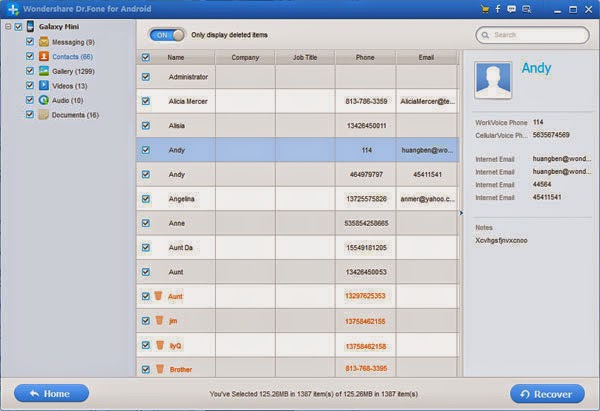Click the Dr.Fone plus logo icon
The height and width of the screenshot is (411, 600).
(13, 9)
